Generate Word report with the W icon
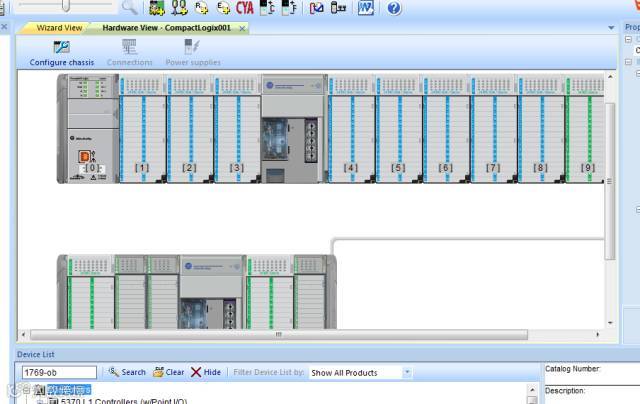This screenshot has width=640, height=404. click(366, 7)
